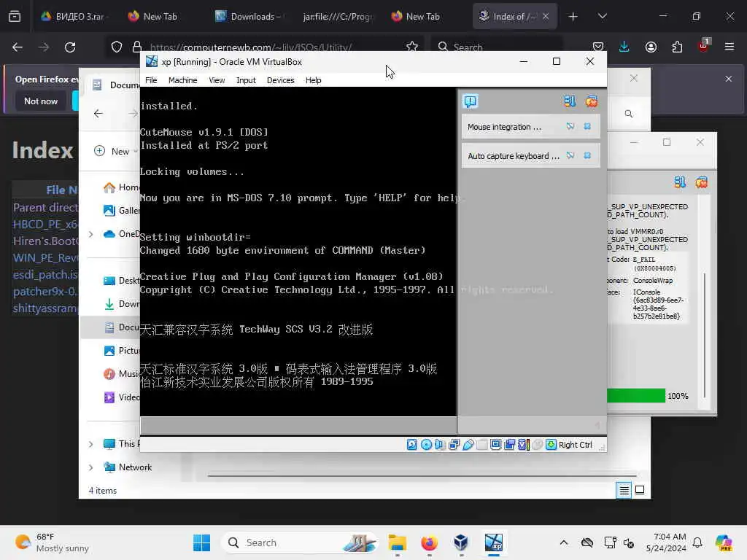Click the disable icon on Auto capture keyboard notification
747x560 pixels.
tap(570, 155)
